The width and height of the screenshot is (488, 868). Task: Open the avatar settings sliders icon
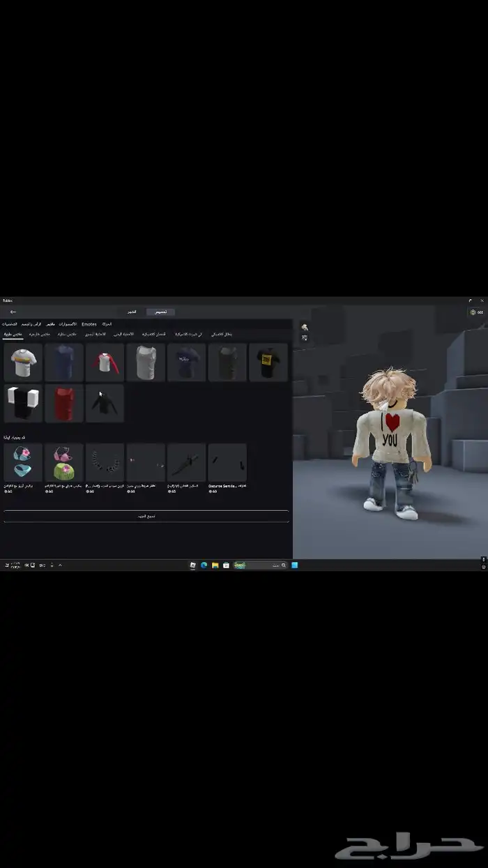click(305, 337)
